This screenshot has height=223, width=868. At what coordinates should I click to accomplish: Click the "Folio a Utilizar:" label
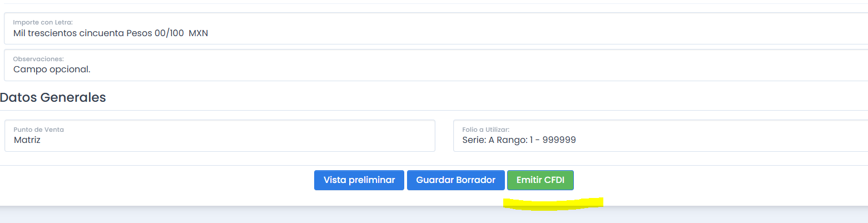(485, 130)
